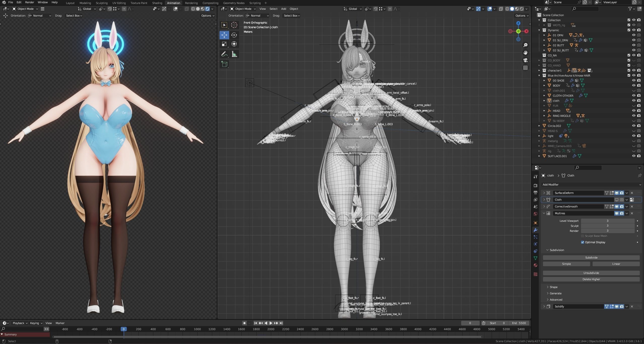644x344 pixels.
Task: Open the Physics properties tab
Action: pos(535,244)
